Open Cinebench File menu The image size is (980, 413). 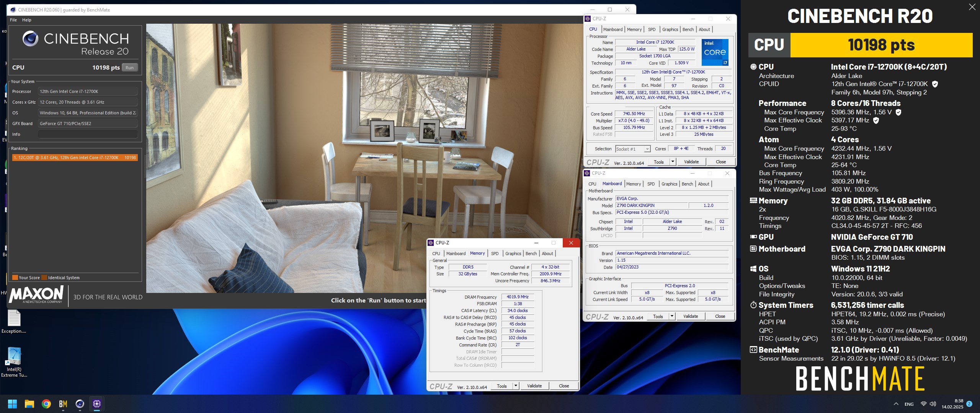(x=13, y=20)
